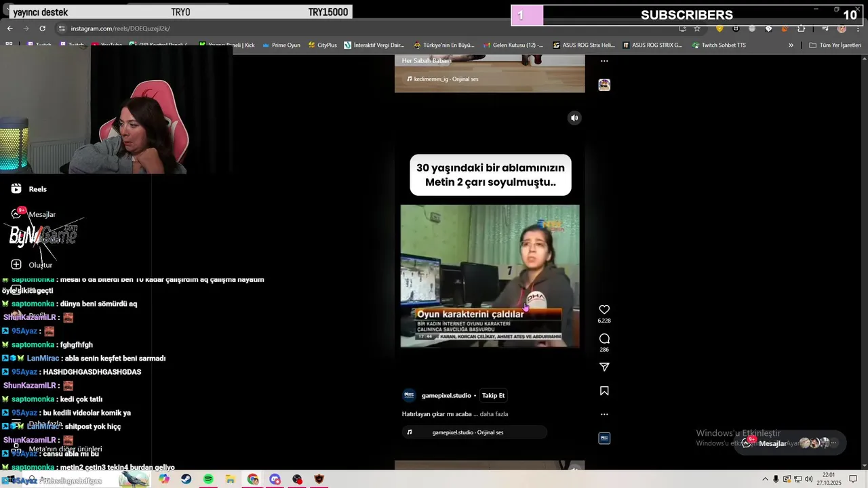The width and height of the screenshot is (868, 488).
Task: Open the Chrome three-dot menu
Action: pyautogui.click(x=858, y=28)
